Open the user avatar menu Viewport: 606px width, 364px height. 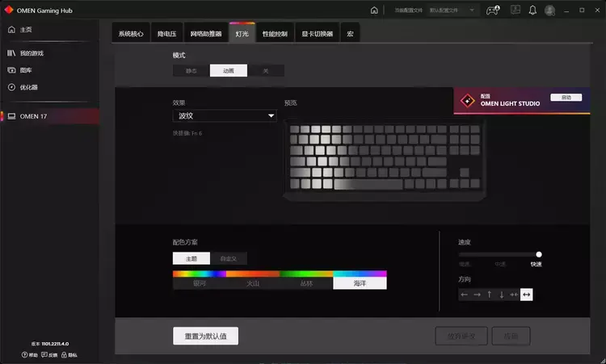click(549, 10)
